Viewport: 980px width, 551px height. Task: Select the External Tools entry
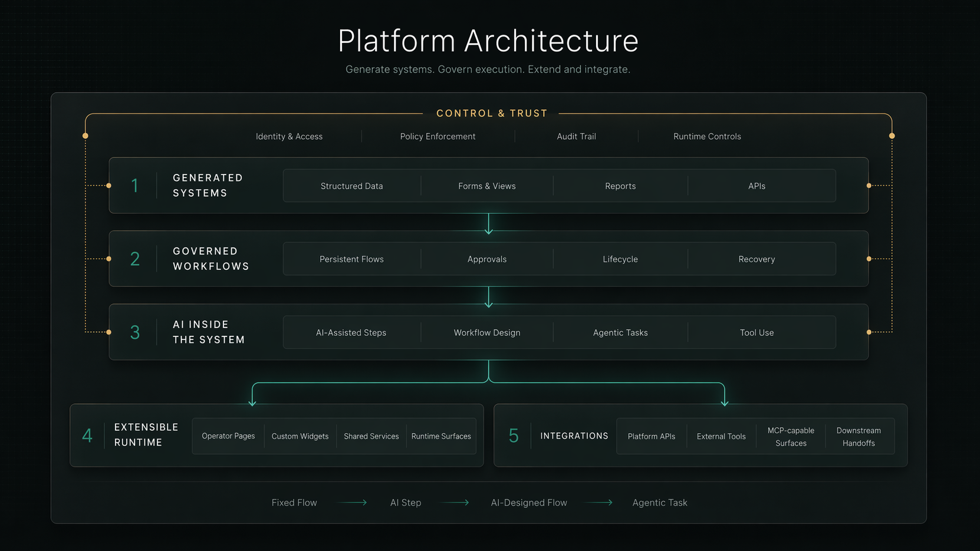(x=721, y=436)
